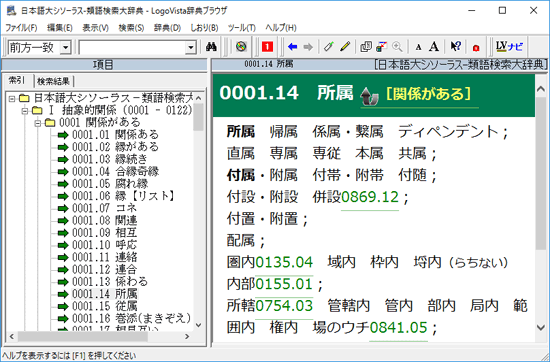Click the multi-colored jump tool icon

pyautogui.click(x=381, y=47)
